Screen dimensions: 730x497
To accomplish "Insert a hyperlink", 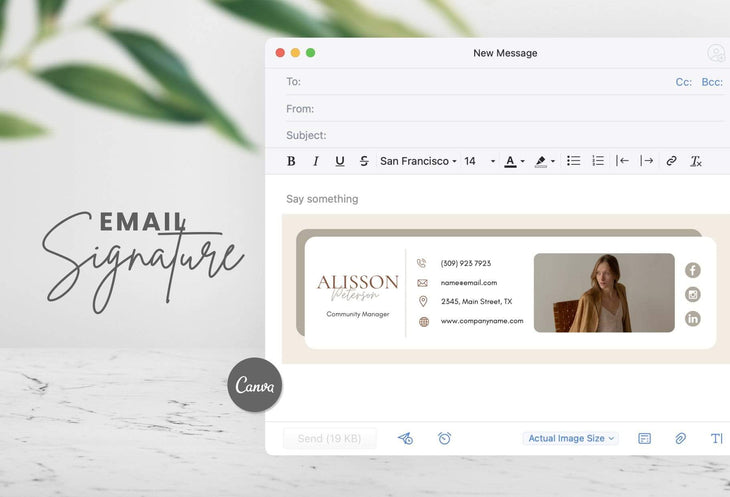I will tap(672, 161).
